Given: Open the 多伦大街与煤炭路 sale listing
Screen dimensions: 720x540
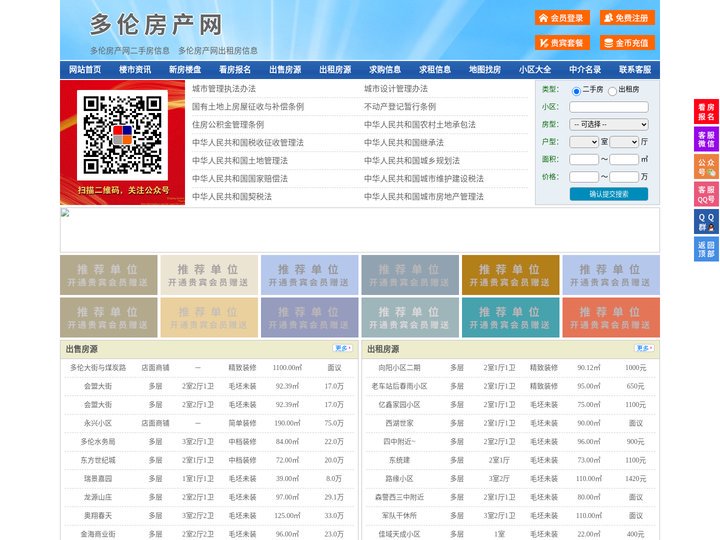Looking at the screenshot, I should pyautogui.click(x=98, y=368).
